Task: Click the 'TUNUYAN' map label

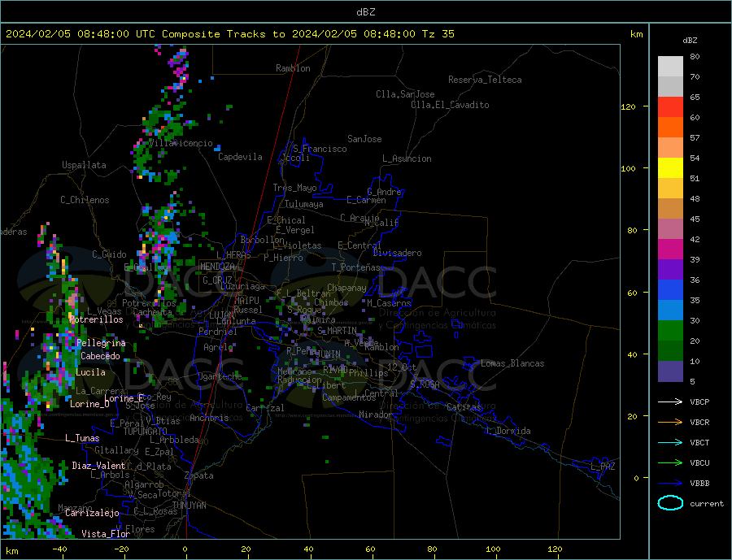Action: (x=189, y=506)
